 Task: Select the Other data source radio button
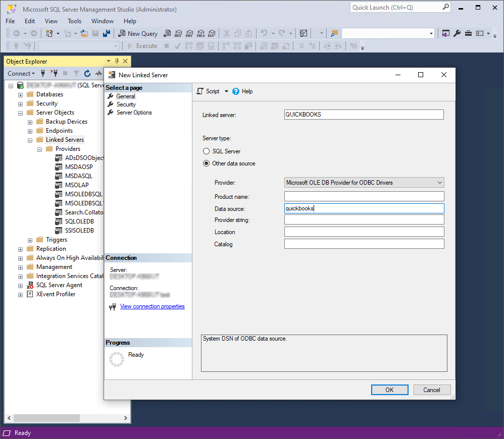pos(206,163)
